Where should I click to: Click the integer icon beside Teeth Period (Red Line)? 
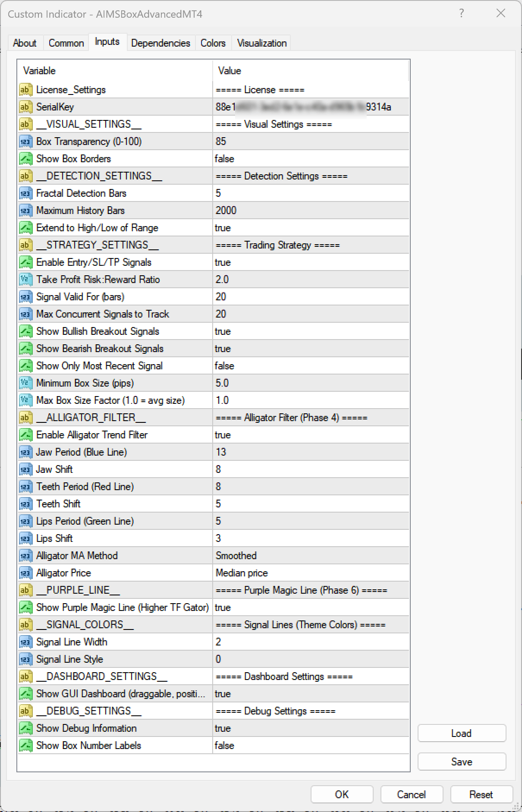[26, 487]
